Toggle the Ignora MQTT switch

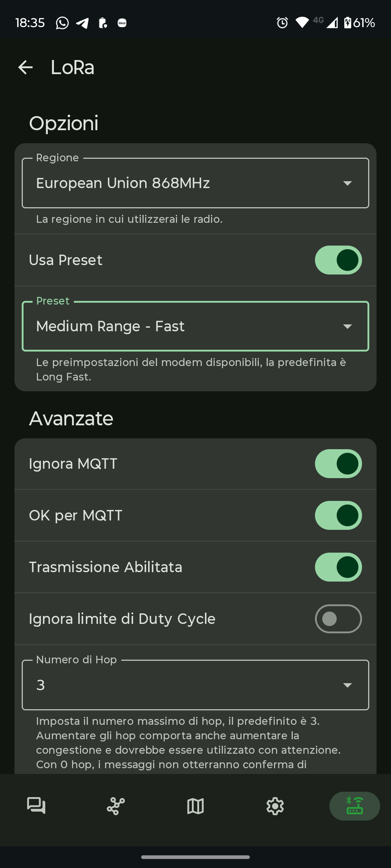coord(338,464)
